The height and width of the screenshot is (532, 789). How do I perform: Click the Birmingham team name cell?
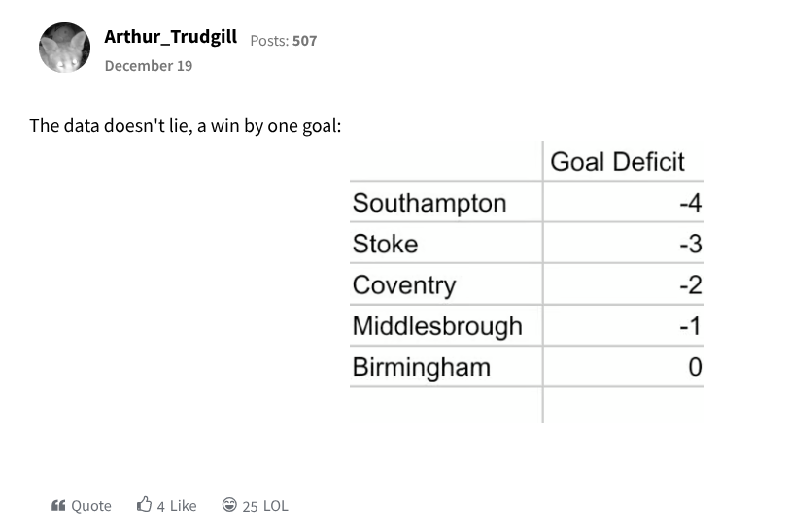click(421, 368)
